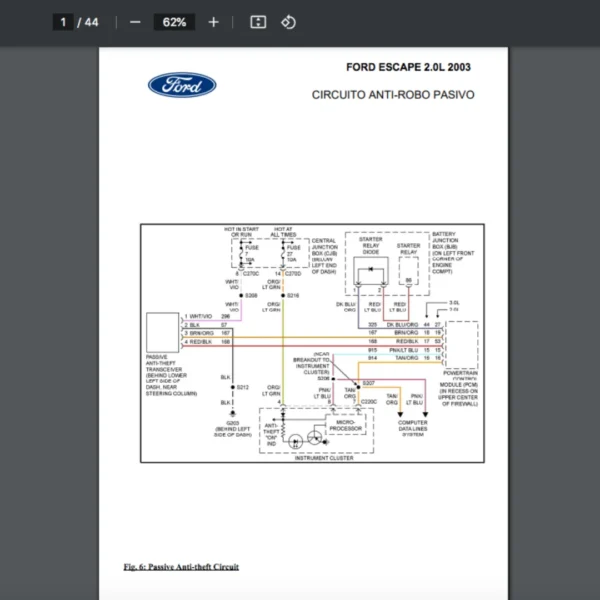Click the zoom out minus button
Image resolution: width=600 pixels, height=600 pixels.
[x=135, y=22]
